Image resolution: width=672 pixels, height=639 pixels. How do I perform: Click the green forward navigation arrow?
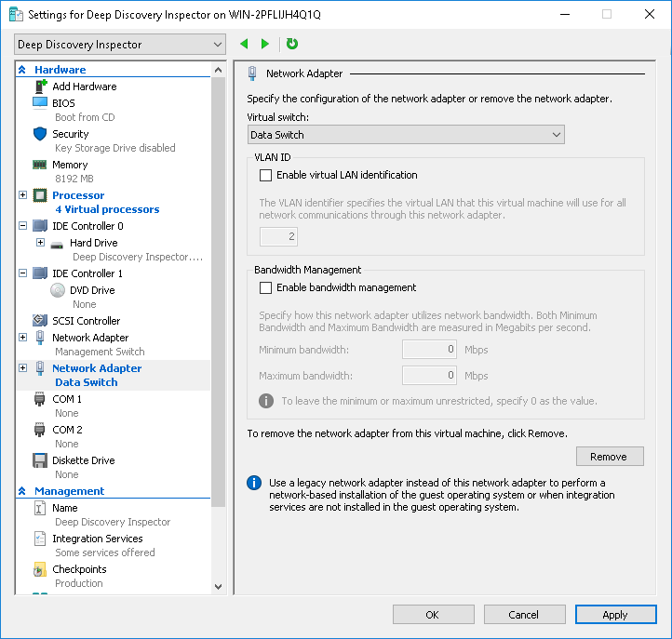(x=265, y=44)
